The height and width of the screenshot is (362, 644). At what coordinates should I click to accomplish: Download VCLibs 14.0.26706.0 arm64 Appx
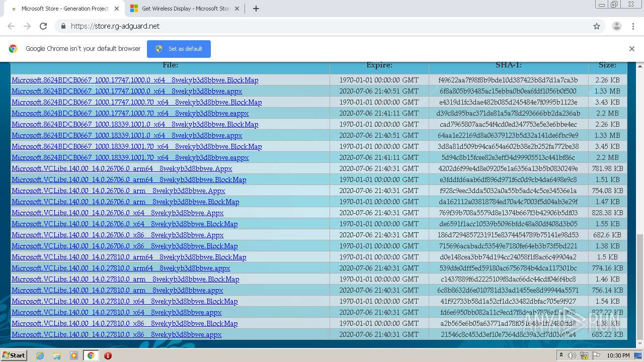pyautogui.click(x=122, y=168)
